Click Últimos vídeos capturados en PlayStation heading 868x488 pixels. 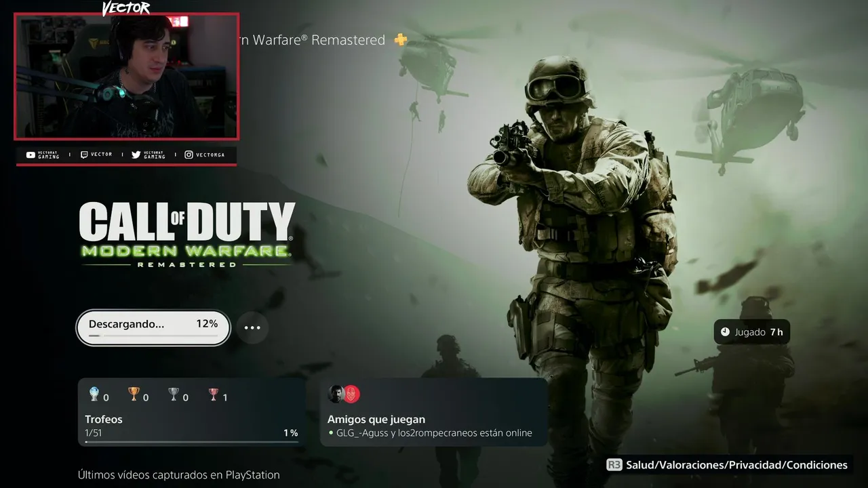(x=178, y=475)
